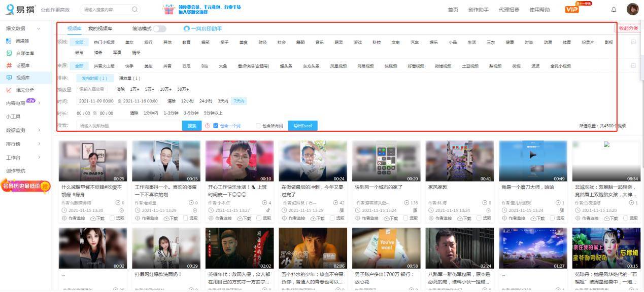Open the notification bell
The width and height of the screenshot is (644, 292).
pyautogui.click(x=613, y=9)
